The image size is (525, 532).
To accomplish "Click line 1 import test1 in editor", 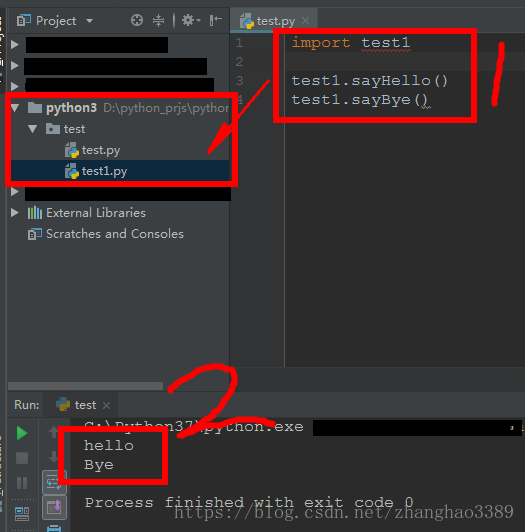I will 351,43.
